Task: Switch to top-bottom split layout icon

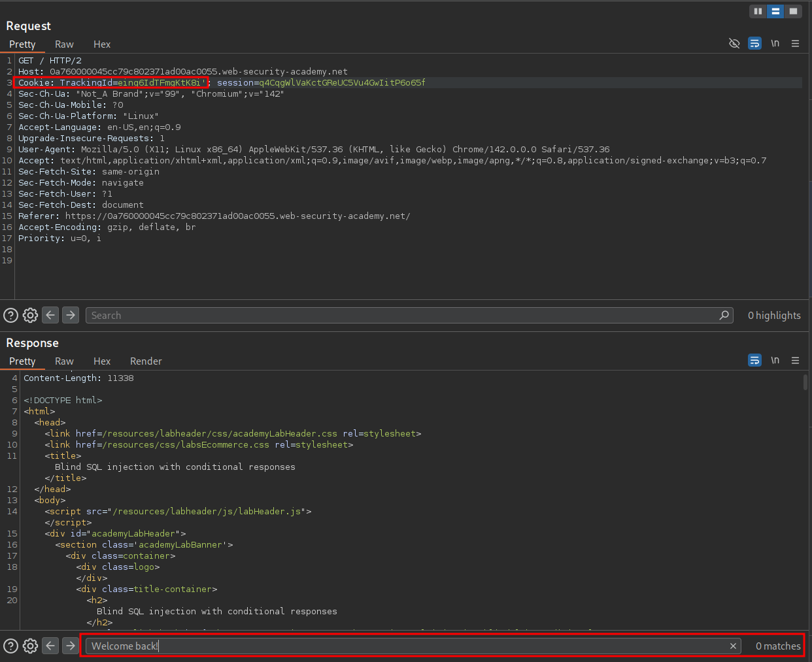Action: [775, 11]
